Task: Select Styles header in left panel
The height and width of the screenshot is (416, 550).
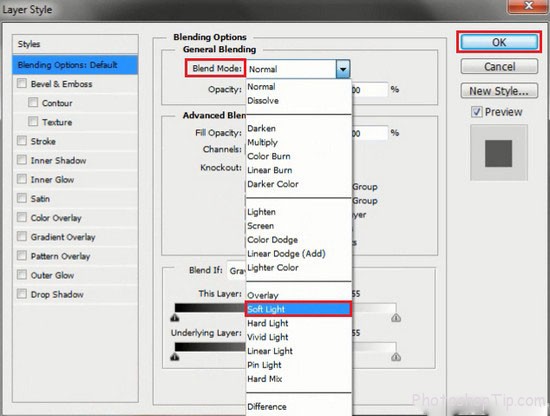Action: (x=75, y=44)
